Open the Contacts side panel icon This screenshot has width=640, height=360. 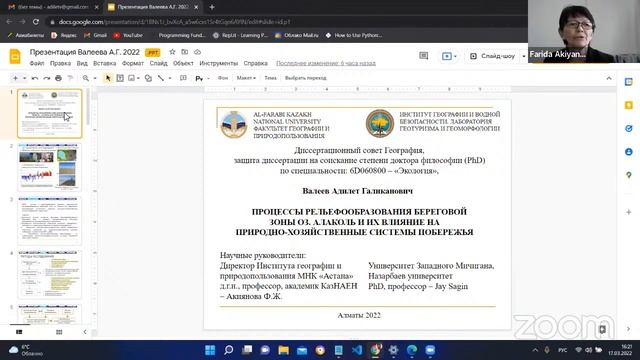click(629, 152)
